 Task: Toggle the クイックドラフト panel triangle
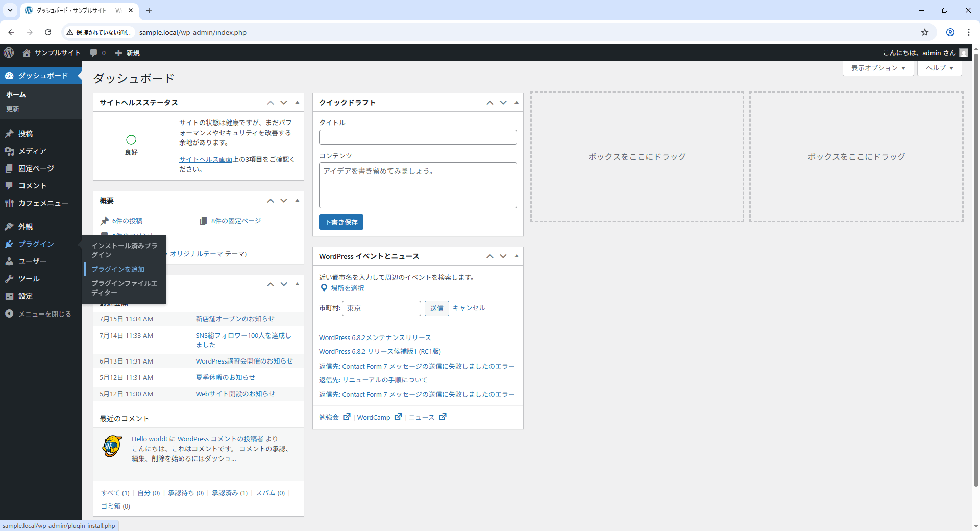pyautogui.click(x=517, y=103)
